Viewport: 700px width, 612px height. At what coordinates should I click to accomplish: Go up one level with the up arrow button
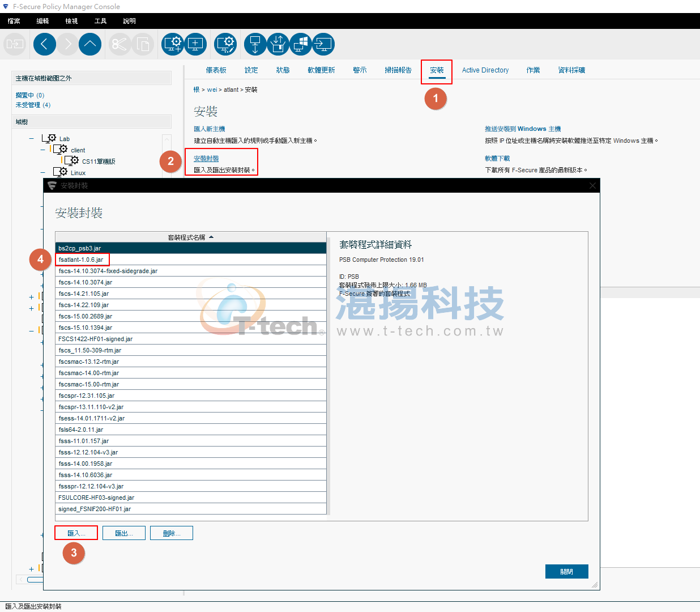click(x=90, y=44)
